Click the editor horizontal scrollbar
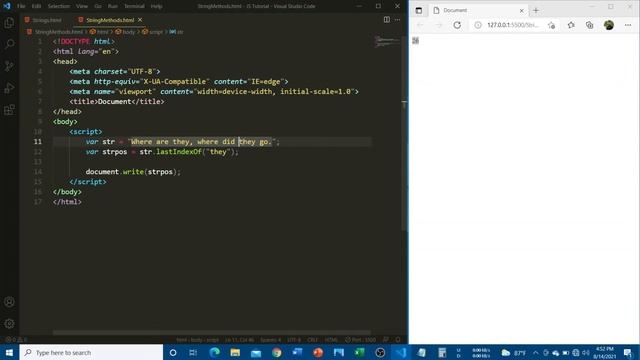Screen dimensions: 640x360 click(x=212, y=333)
